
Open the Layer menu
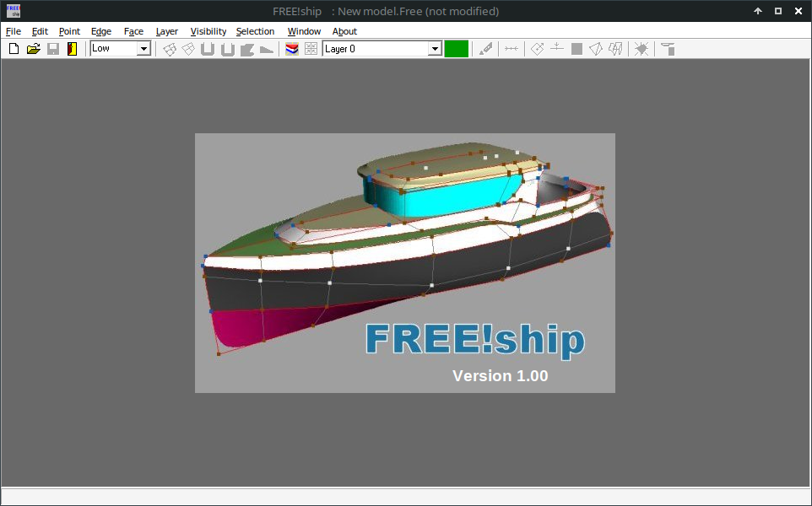click(167, 31)
